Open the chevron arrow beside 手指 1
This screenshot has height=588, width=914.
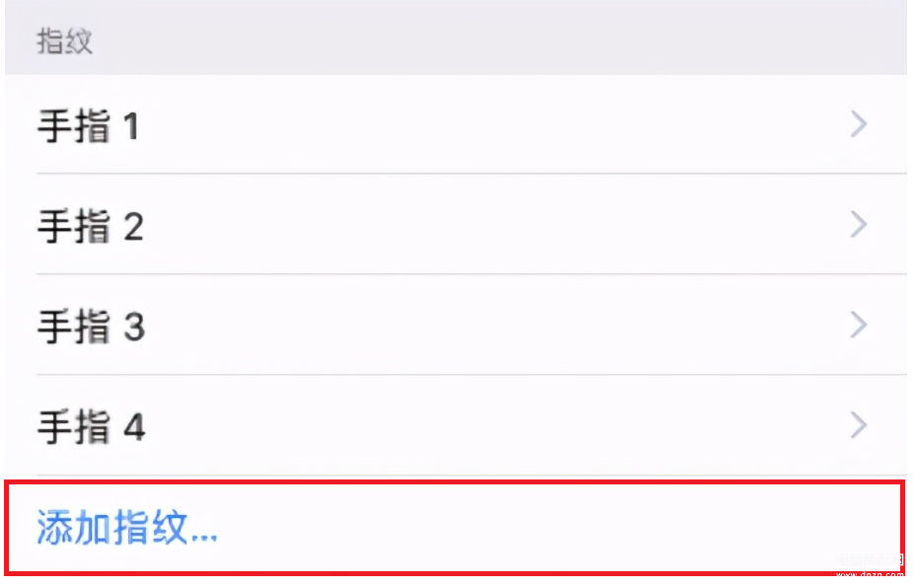(859, 123)
